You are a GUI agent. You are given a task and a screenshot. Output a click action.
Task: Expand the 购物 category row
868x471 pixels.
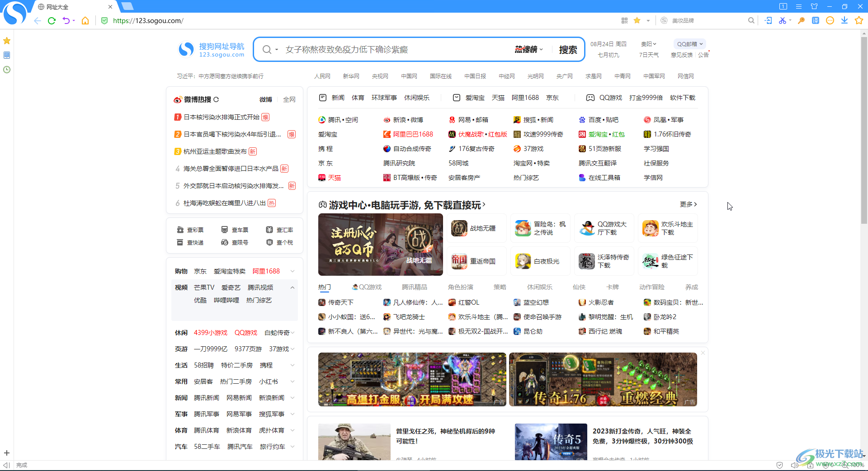point(292,271)
